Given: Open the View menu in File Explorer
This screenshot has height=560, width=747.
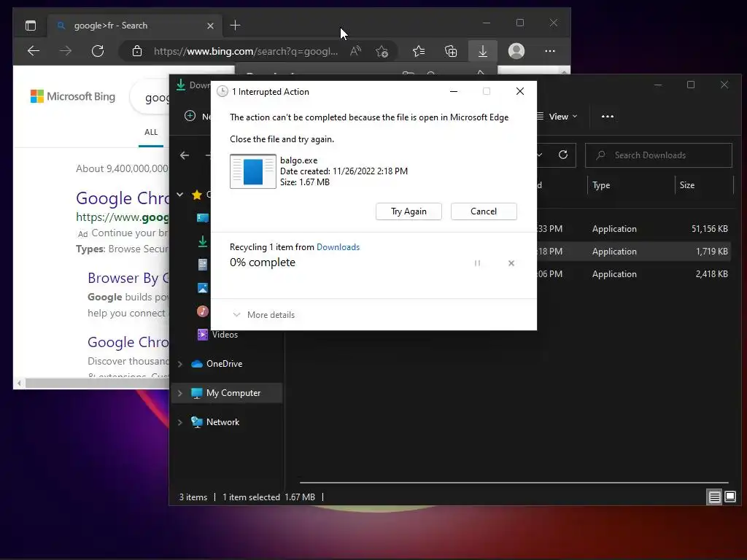Looking at the screenshot, I should (x=557, y=117).
